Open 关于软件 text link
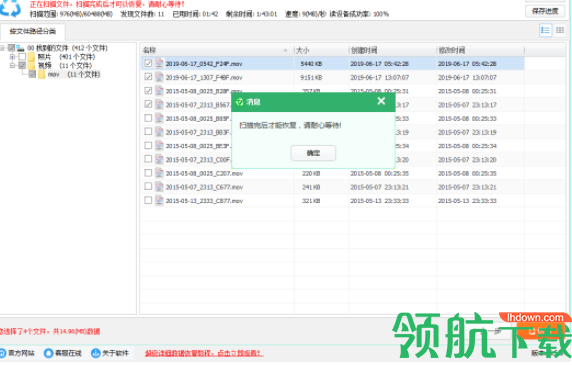572x365 pixels. tap(116, 353)
